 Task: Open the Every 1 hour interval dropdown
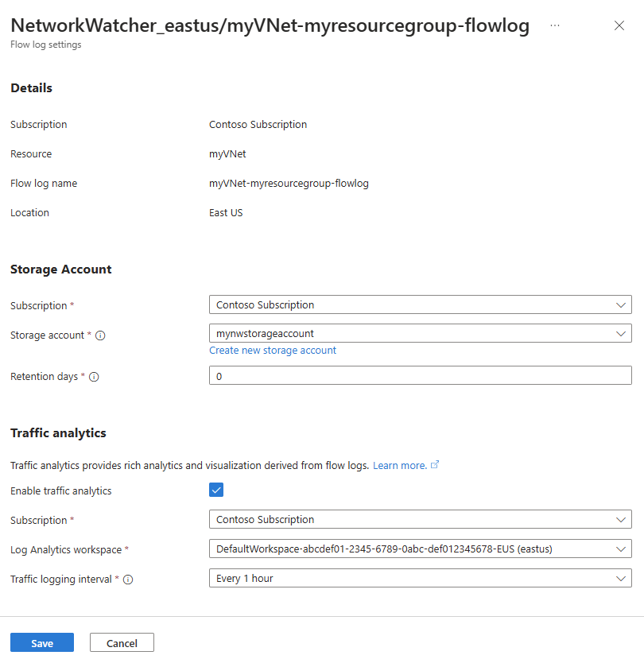(420, 578)
